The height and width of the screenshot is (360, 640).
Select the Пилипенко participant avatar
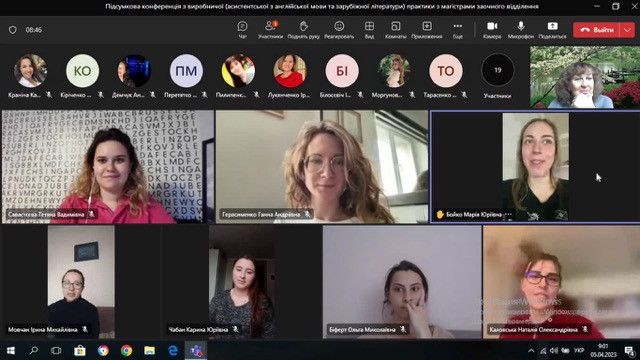[x=238, y=71]
